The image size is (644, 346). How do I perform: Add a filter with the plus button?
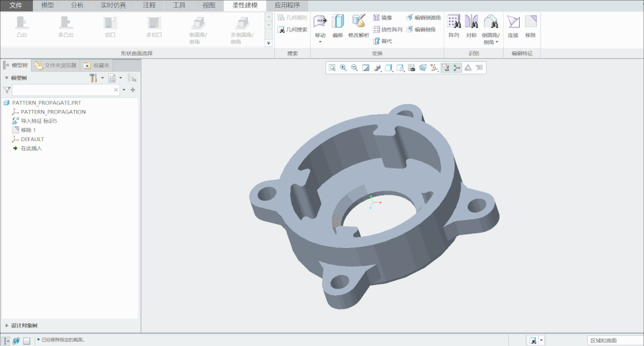133,90
